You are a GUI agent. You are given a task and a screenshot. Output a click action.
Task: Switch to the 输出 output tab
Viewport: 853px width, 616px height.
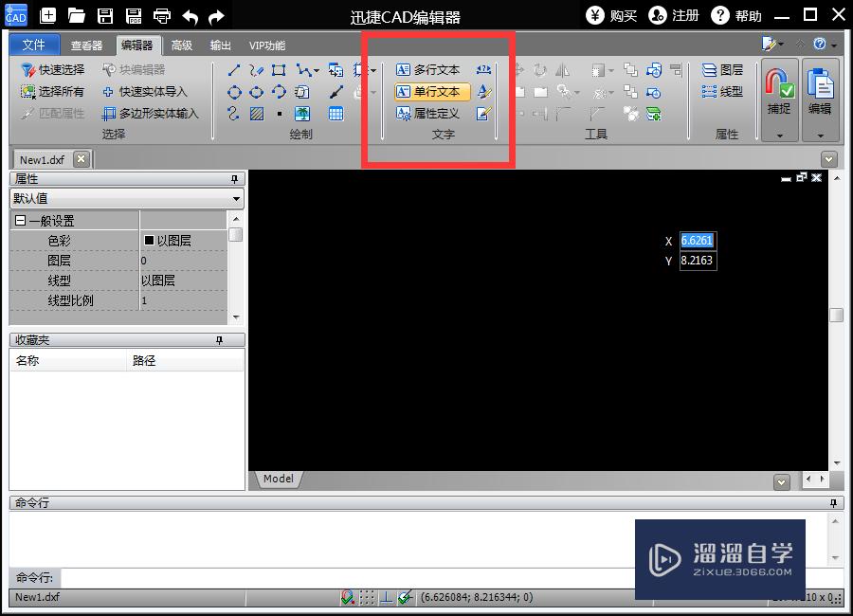[220, 45]
